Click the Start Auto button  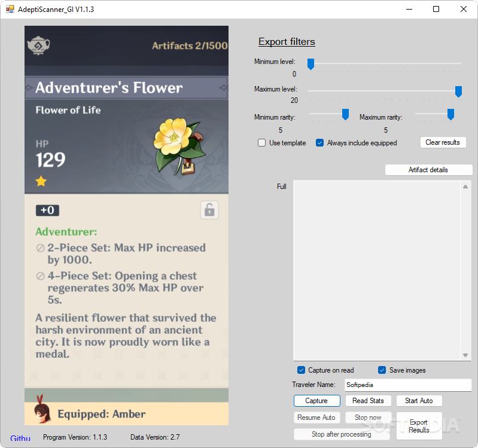tap(419, 401)
